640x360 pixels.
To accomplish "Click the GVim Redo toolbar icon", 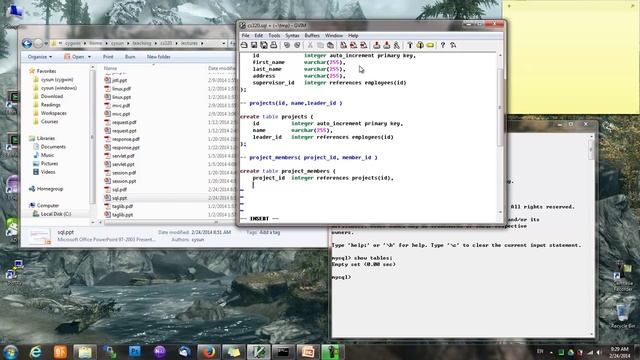I will (297, 45).
